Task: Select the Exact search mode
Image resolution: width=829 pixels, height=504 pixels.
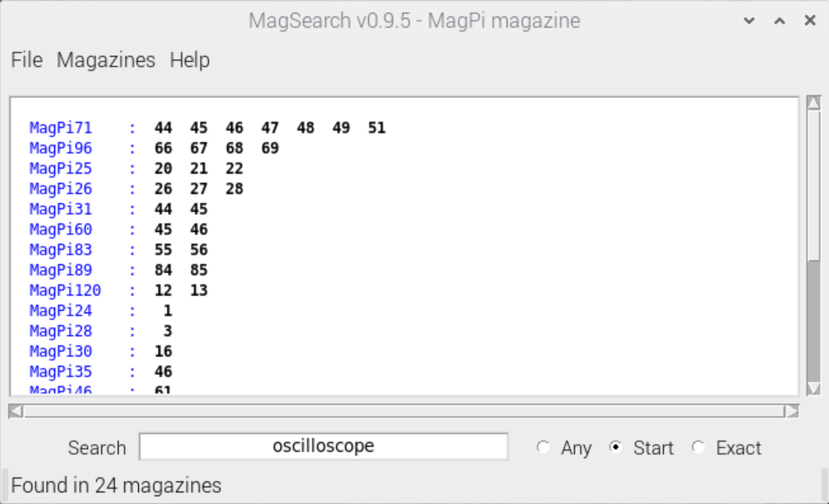Action: pos(698,447)
